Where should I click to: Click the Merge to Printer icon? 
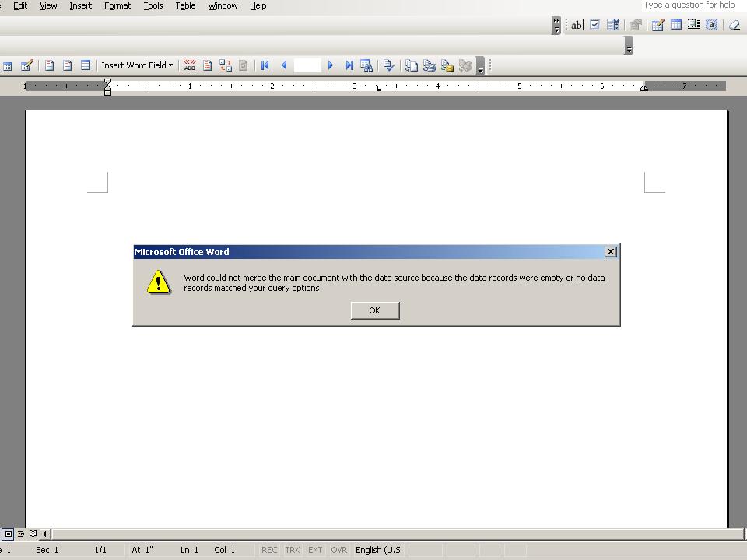coord(430,65)
